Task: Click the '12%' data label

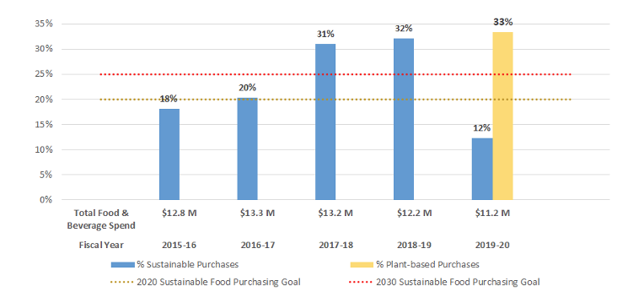Action: (482, 128)
